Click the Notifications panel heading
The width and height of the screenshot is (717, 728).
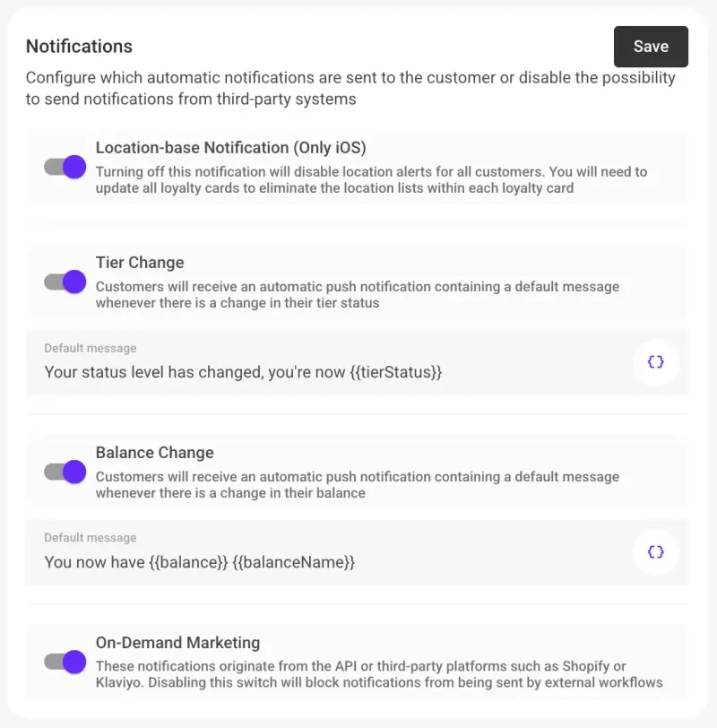79,46
